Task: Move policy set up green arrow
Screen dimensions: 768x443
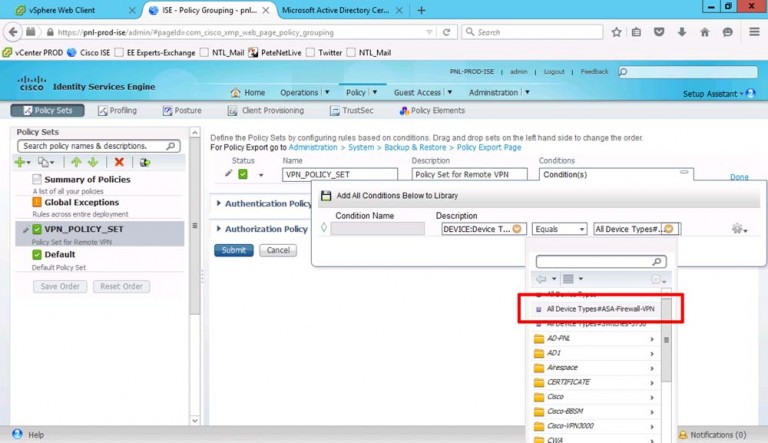Action: coord(76,162)
